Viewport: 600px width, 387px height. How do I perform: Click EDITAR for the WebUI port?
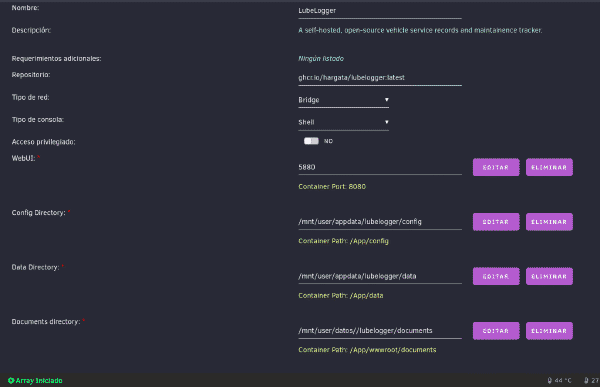pyautogui.click(x=496, y=167)
